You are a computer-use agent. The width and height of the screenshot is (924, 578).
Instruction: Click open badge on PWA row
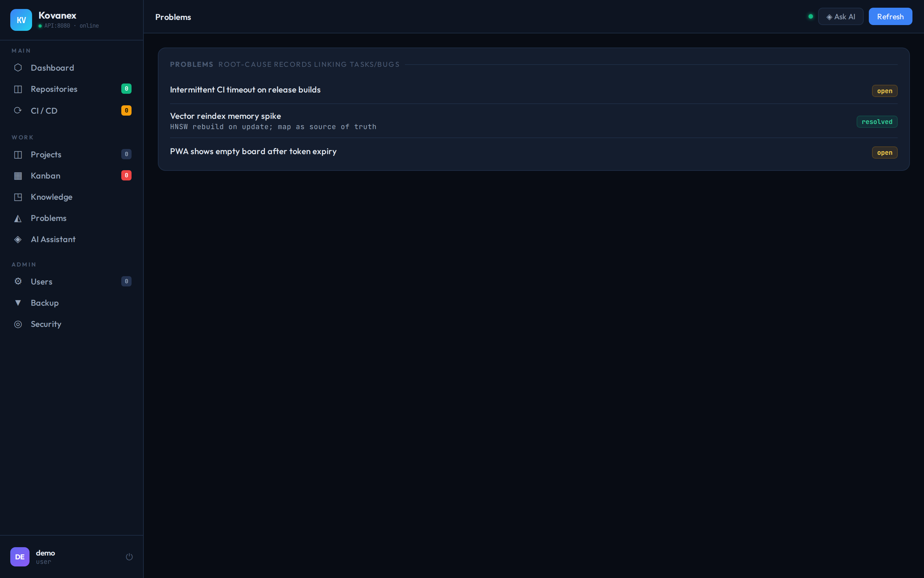pos(884,153)
